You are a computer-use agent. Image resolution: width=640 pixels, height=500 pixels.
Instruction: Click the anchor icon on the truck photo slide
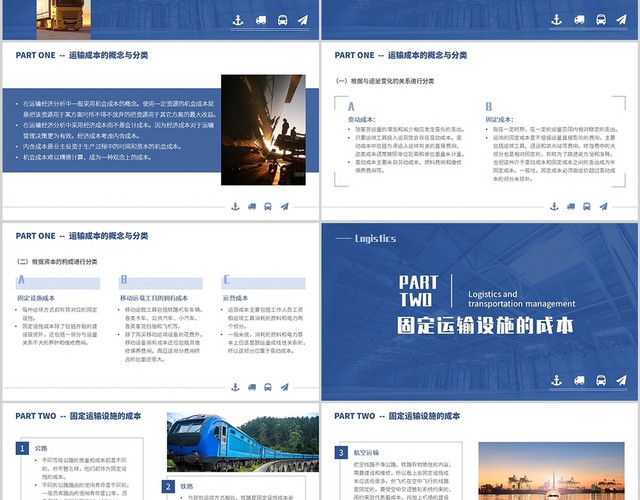[238, 20]
